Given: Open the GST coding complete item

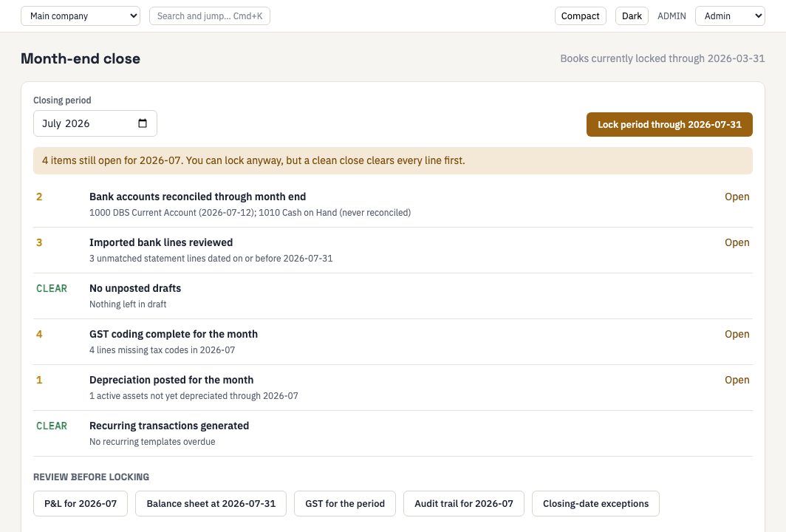Looking at the screenshot, I should tap(737, 335).
